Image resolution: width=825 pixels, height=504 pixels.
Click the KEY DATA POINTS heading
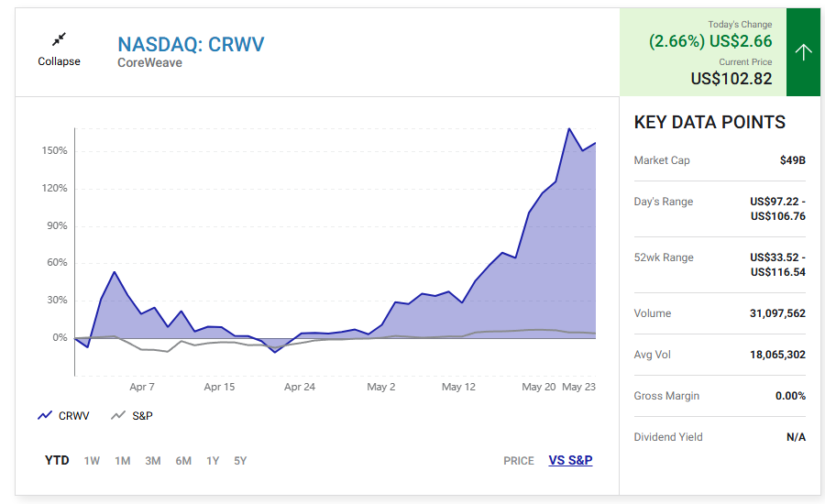(709, 122)
